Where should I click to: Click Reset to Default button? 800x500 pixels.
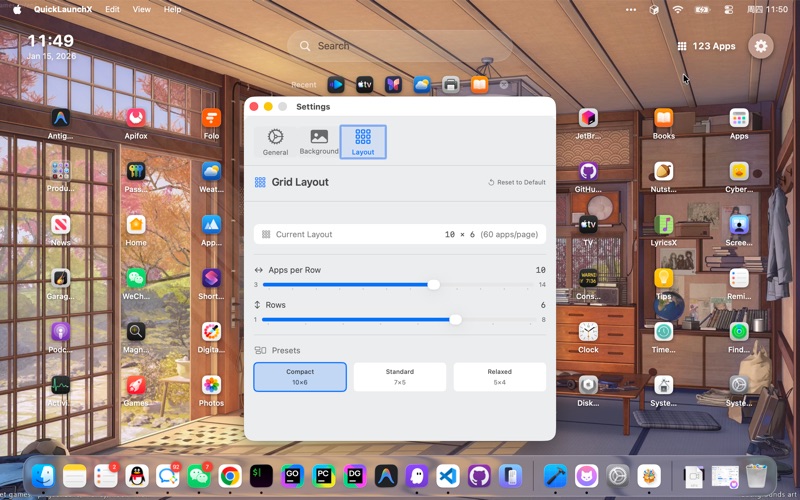[517, 183]
